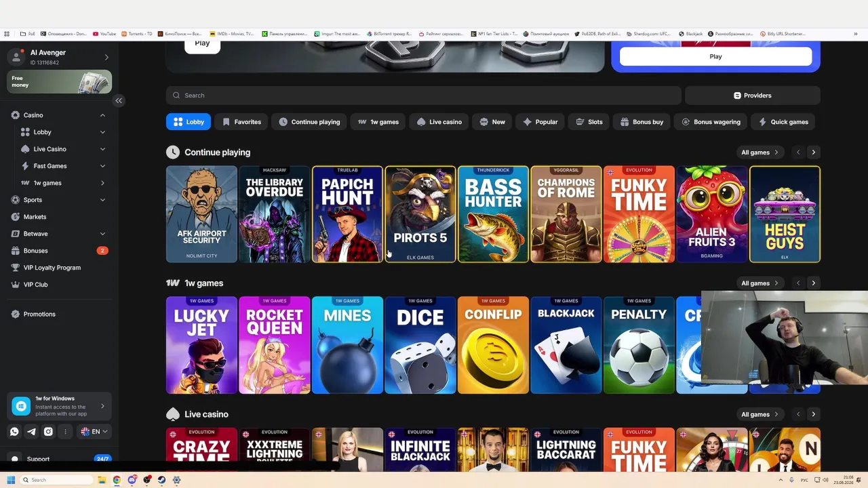Open the YouTube bookmark
868x488 pixels.
104,33
